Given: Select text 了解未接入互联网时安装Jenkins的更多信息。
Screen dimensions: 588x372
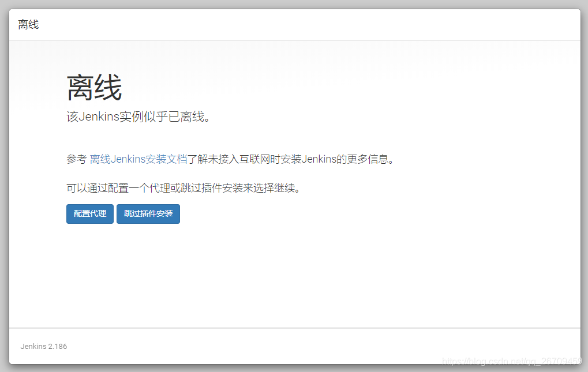Looking at the screenshot, I should pyautogui.click(x=291, y=159).
